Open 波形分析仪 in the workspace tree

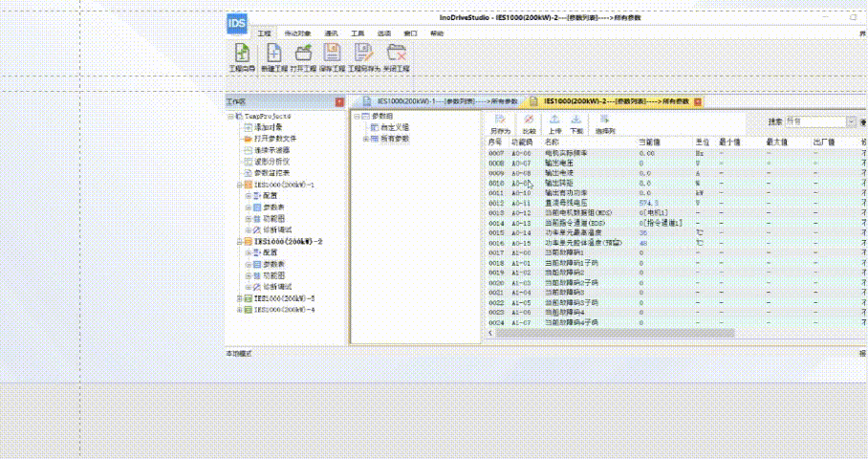[271, 162]
